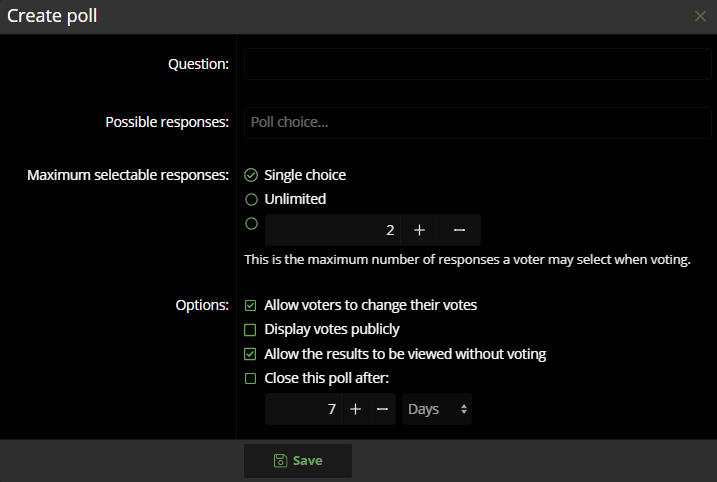Select the Unlimited radio option
Screen dimensions: 717x482
coord(251,199)
